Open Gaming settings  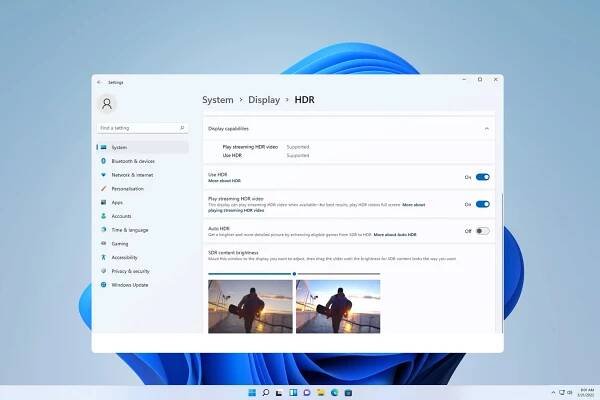[x=120, y=243]
